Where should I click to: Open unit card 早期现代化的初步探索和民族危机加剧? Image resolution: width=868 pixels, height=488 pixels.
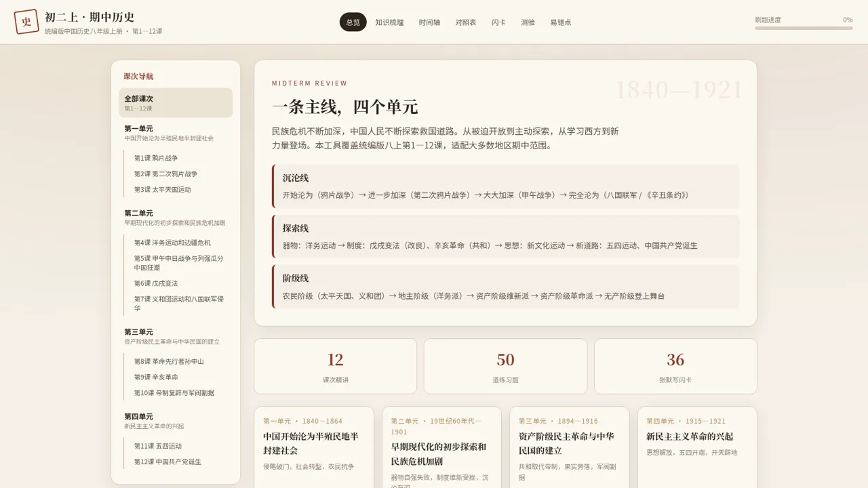(x=441, y=447)
